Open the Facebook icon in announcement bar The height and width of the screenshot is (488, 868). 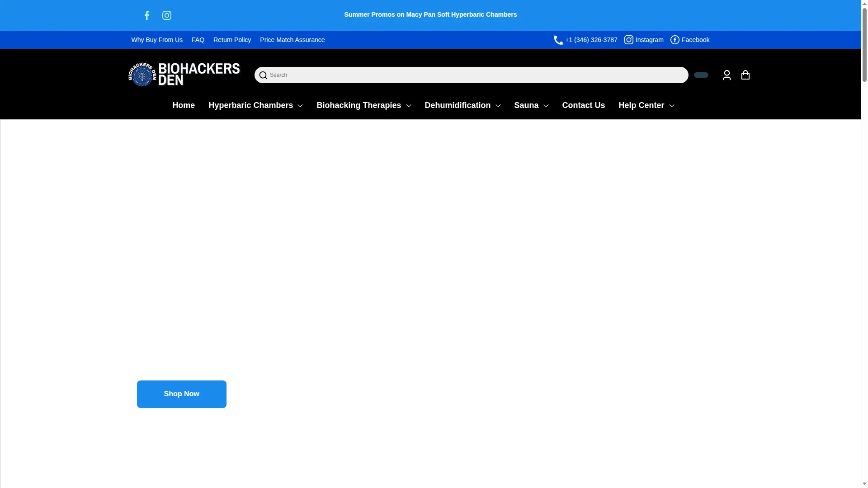coord(147,15)
